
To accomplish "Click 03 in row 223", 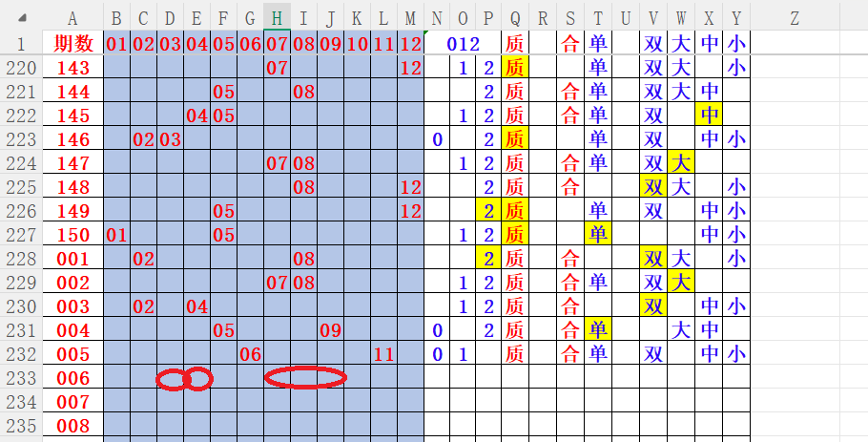I will coord(170,139).
